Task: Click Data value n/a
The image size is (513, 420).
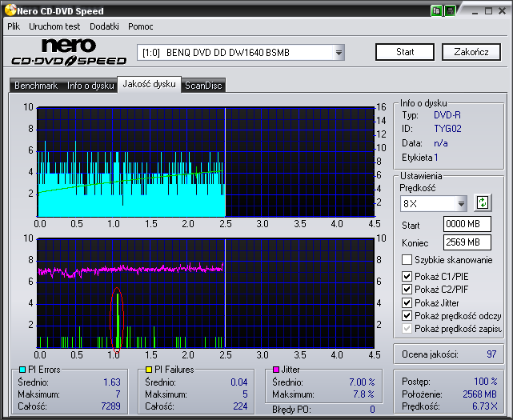Action: [441, 143]
